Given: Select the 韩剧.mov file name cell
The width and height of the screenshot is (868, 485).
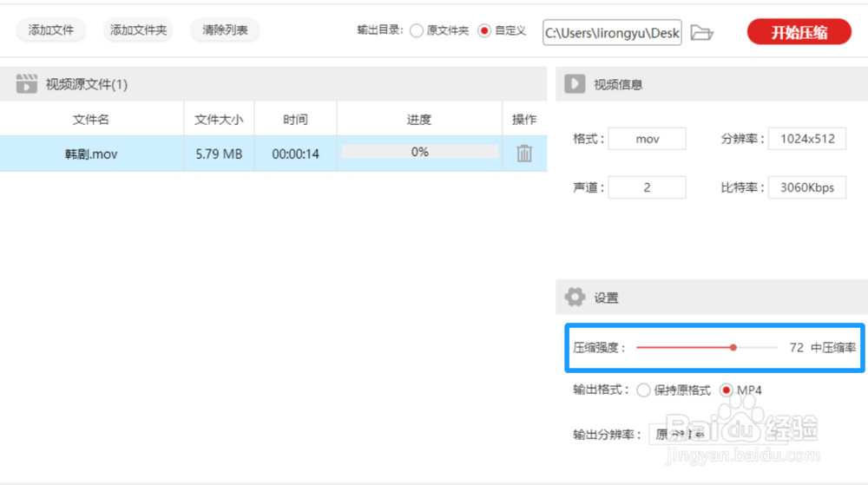Looking at the screenshot, I should tap(91, 154).
